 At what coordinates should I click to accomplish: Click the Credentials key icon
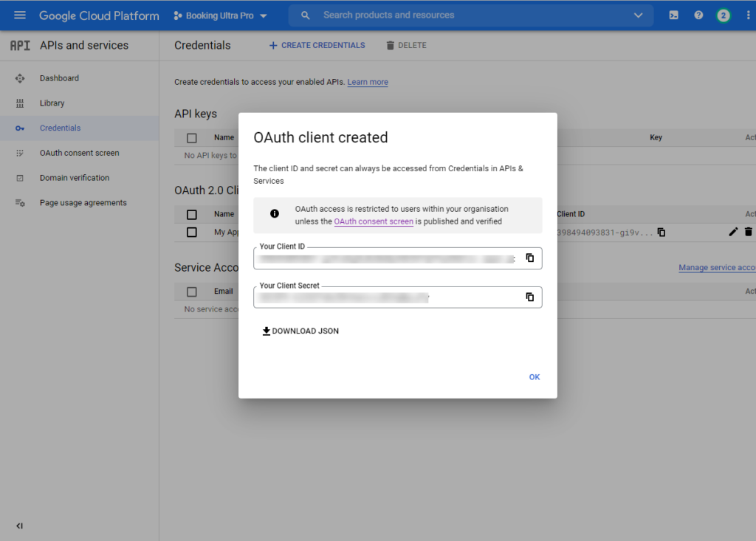20,128
